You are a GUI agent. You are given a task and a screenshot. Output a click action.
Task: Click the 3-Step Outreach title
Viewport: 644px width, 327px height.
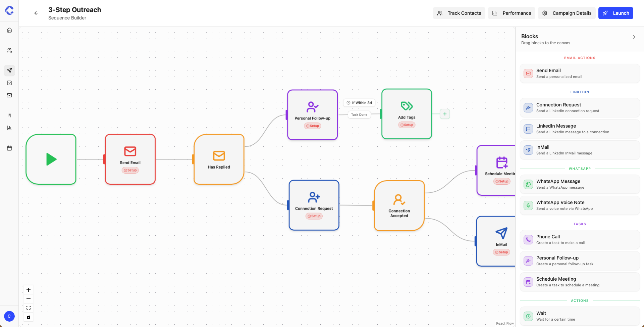[75, 10]
